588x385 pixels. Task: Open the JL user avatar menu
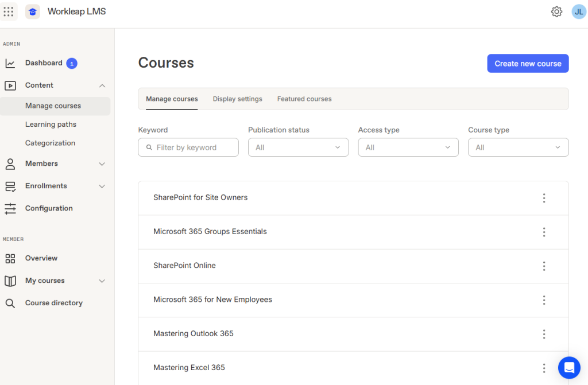coord(579,11)
